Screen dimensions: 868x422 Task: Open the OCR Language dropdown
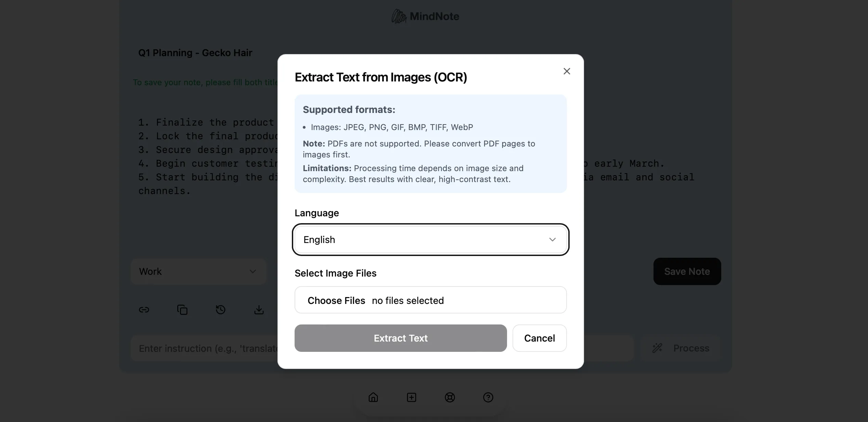pos(430,240)
